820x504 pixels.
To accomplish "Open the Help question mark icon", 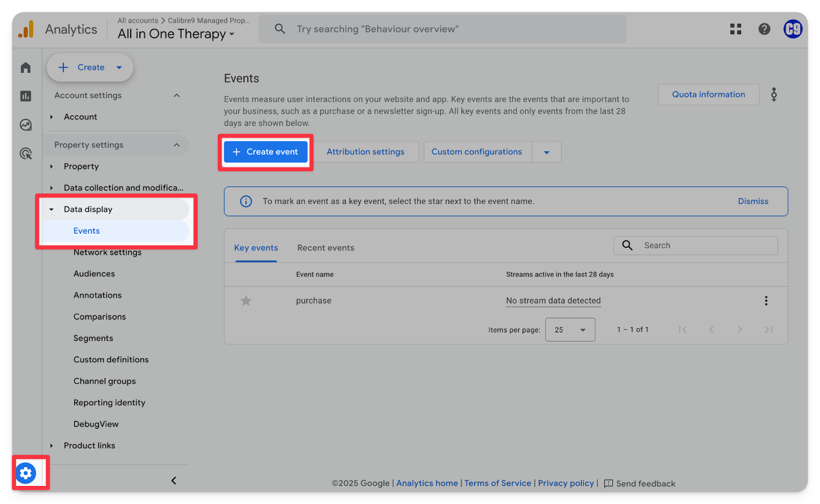I will [764, 29].
